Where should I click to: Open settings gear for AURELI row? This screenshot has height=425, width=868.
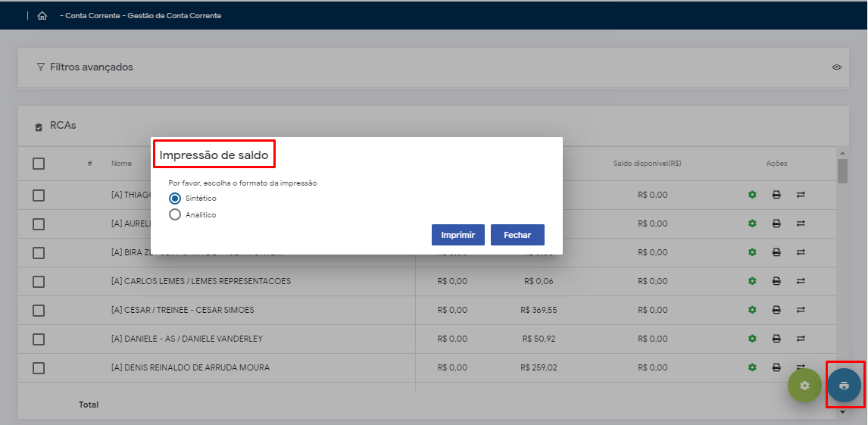752,223
